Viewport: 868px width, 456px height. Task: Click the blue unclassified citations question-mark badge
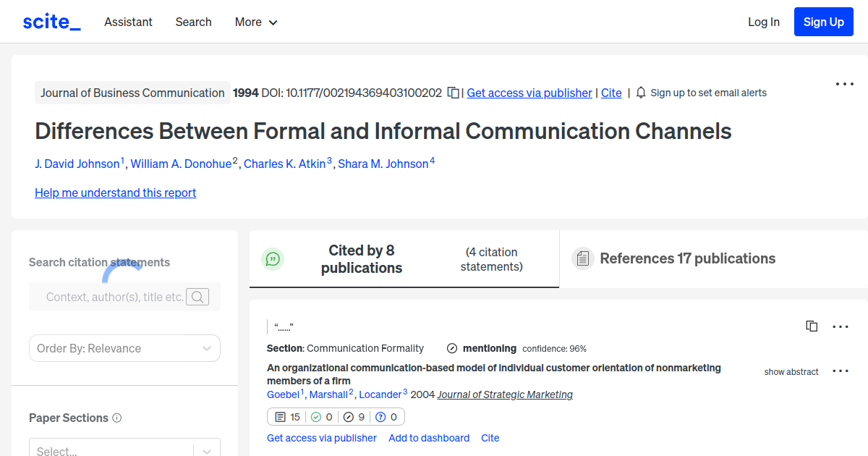386,416
